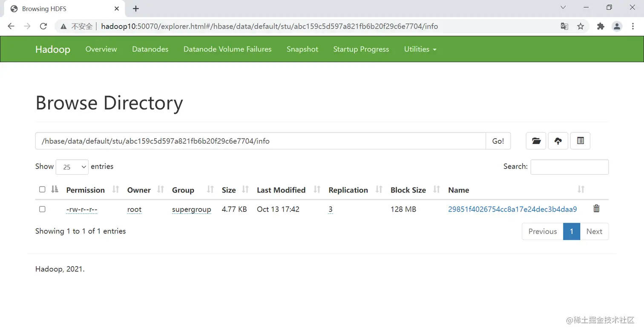644x334 pixels.
Task: Sort by Last Modified column arrows
Action: [x=317, y=190]
